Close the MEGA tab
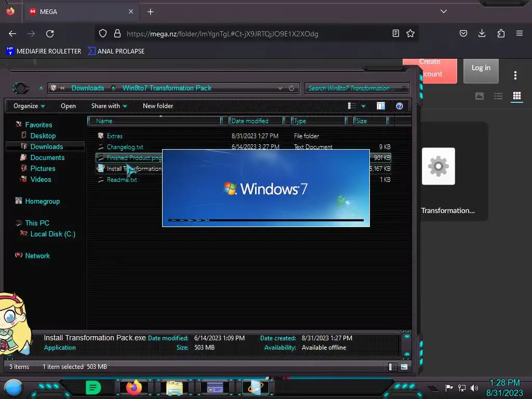Viewport: 532px width, 399px height. pos(130,11)
